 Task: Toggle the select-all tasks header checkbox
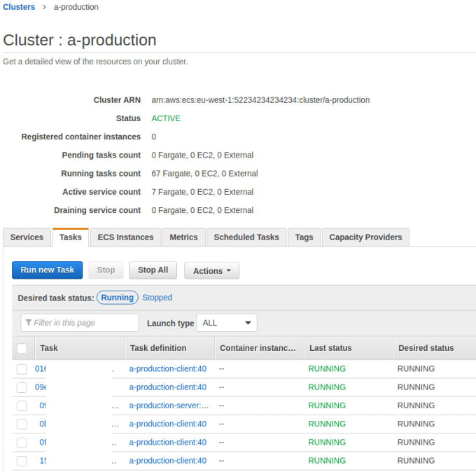pos(22,348)
